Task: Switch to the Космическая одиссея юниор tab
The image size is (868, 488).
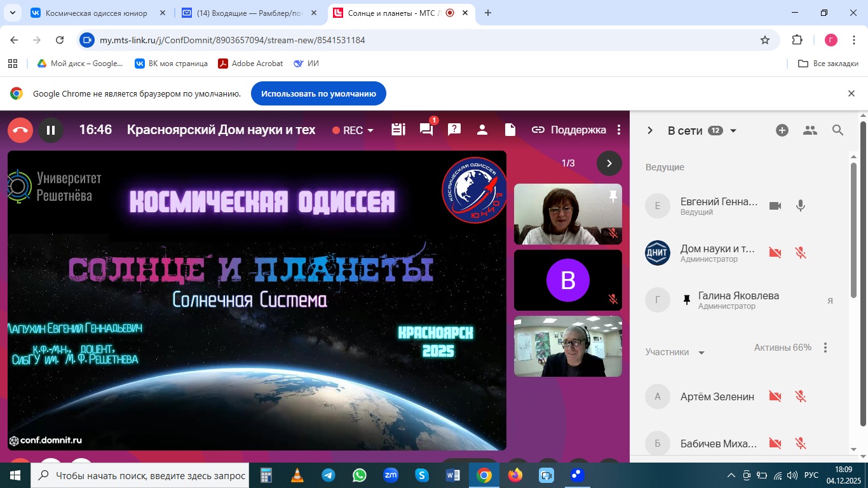Action: point(95,13)
